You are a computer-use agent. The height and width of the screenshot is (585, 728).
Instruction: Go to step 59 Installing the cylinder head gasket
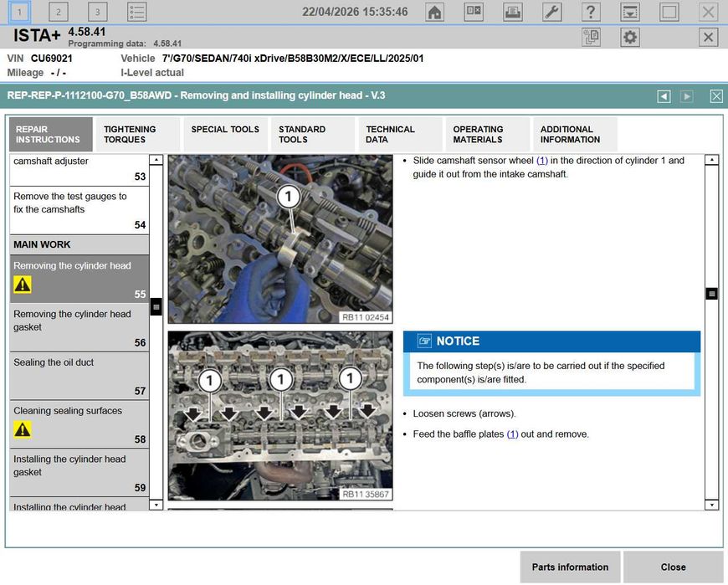79,472
